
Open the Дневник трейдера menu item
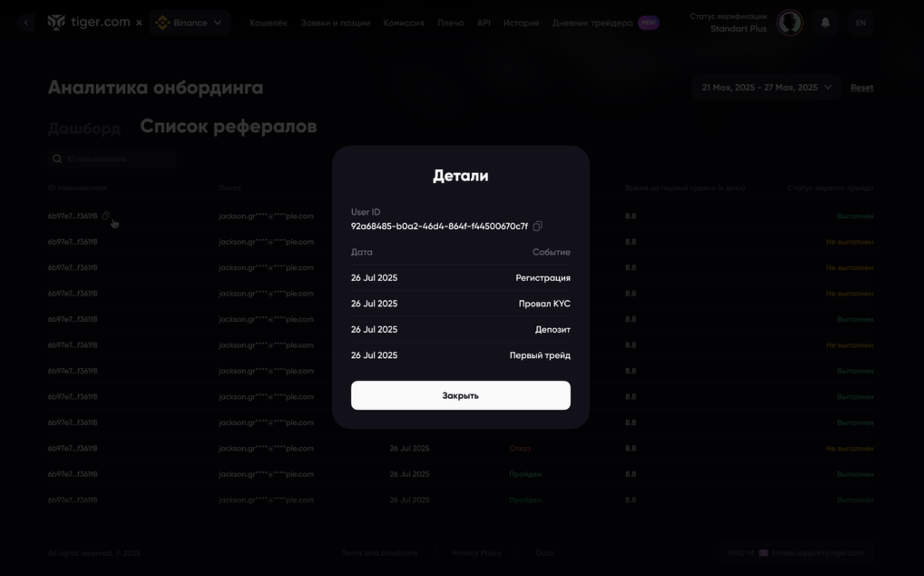pos(592,23)
